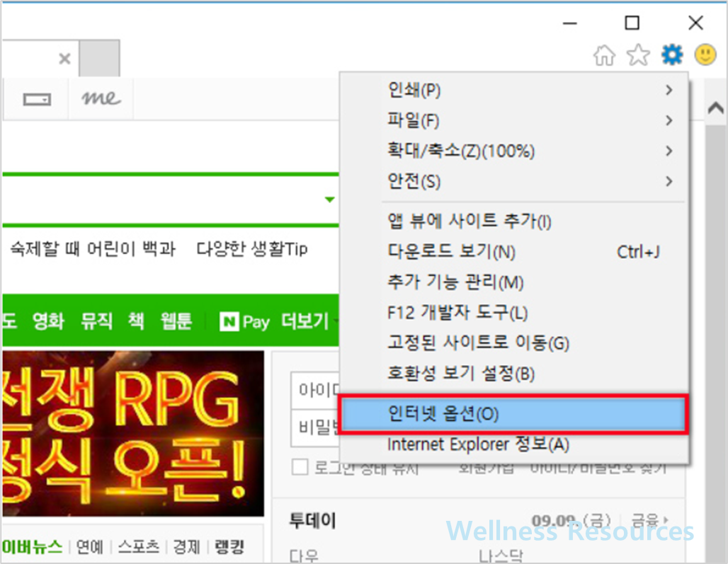Maximize the browser window

click(632, 23)
